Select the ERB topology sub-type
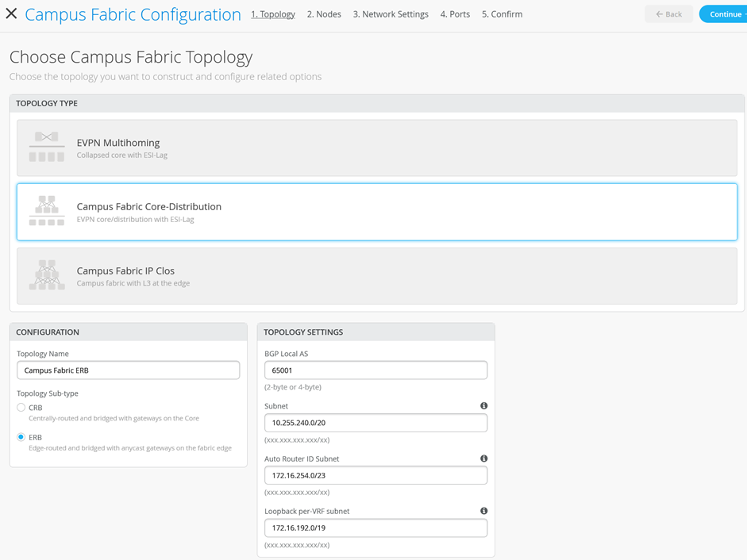This screenshot has height=560, width=747. tap(21, 437)
